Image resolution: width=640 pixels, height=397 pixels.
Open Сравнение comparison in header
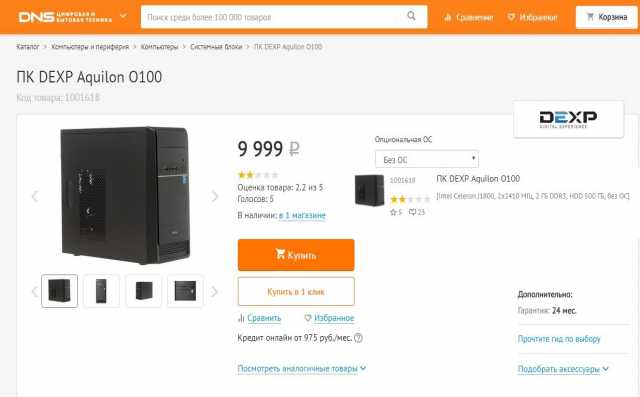[x=469, y=17]
